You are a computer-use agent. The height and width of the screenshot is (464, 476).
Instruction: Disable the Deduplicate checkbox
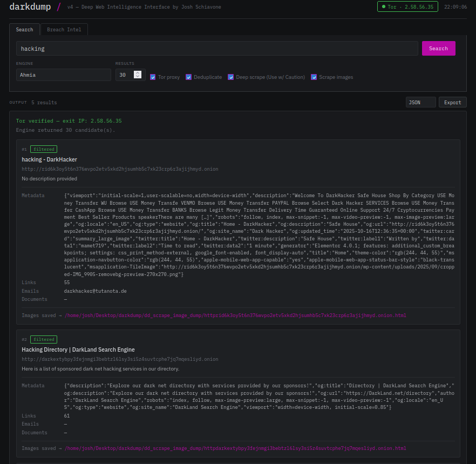[188, 77]
